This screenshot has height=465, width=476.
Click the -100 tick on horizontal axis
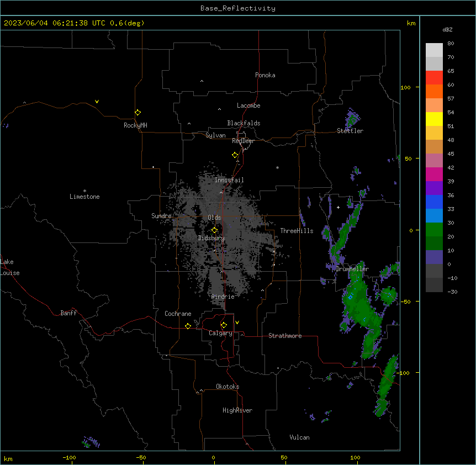pos(69,457)
